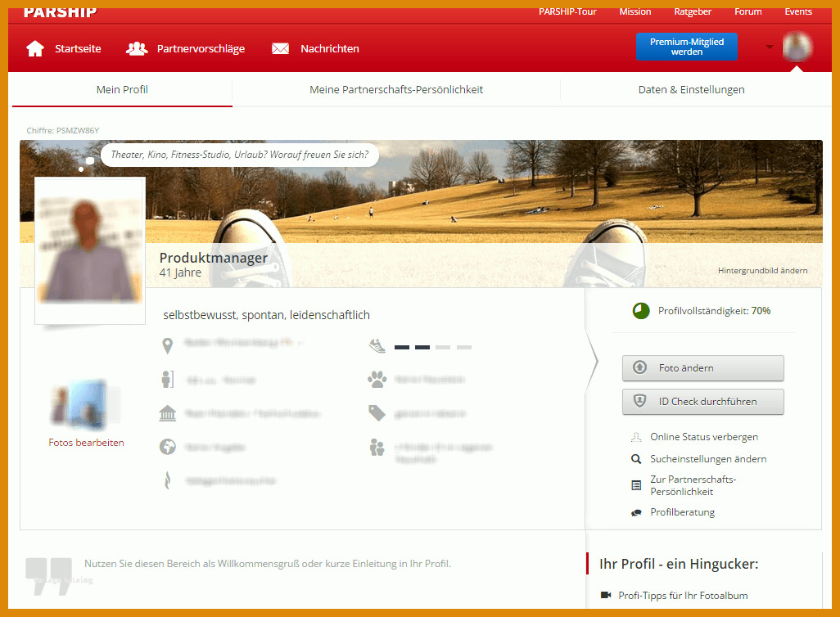Screen dimensions: 840x617
Task: Click Online Status verbergen
Action: (704, 437)
